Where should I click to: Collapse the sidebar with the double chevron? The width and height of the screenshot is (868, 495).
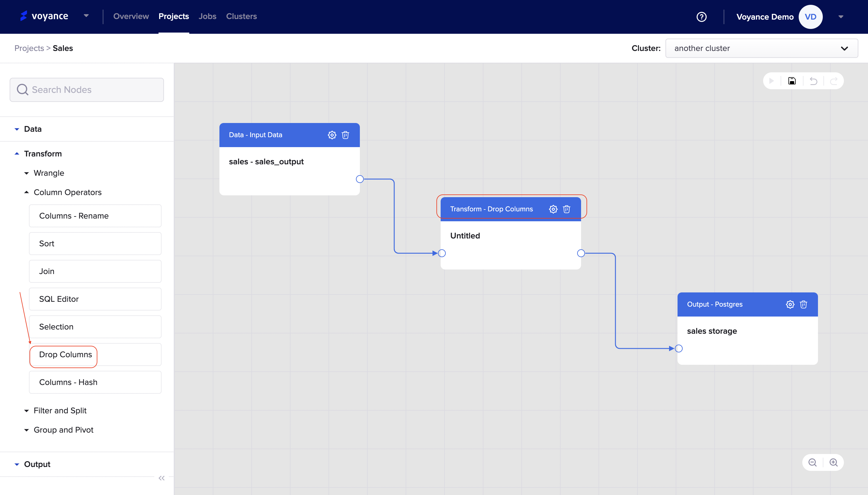click(162, 478)
